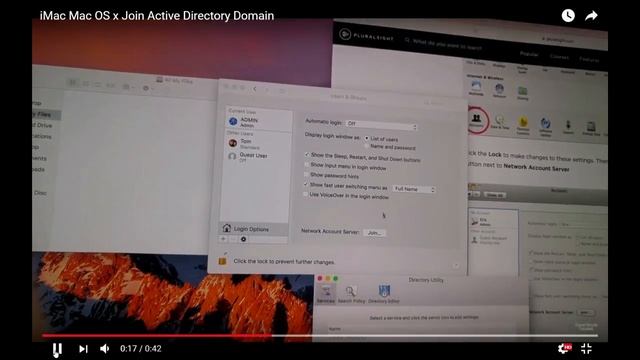Click the lock to prevent changes

(x=222, y=261)
